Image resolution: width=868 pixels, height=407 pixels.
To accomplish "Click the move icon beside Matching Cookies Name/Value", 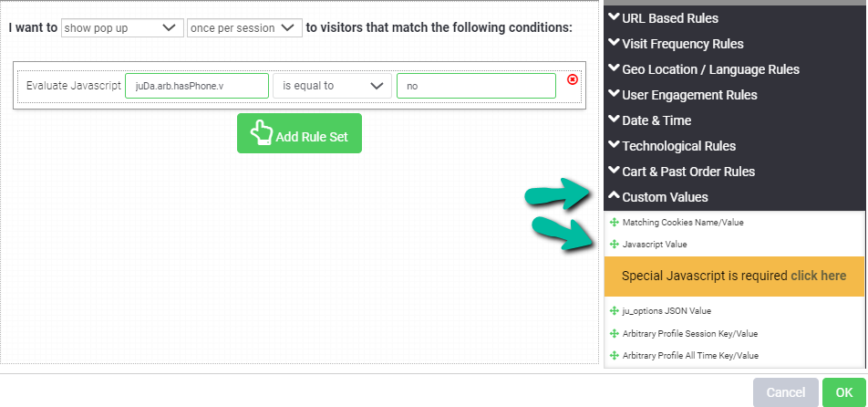I will 614,223.
